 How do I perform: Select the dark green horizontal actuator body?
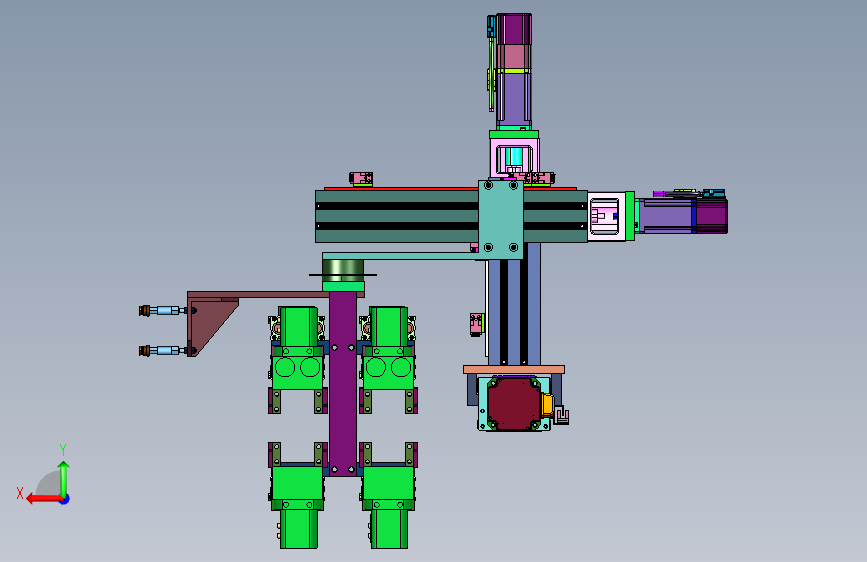(x=396, y=216)
